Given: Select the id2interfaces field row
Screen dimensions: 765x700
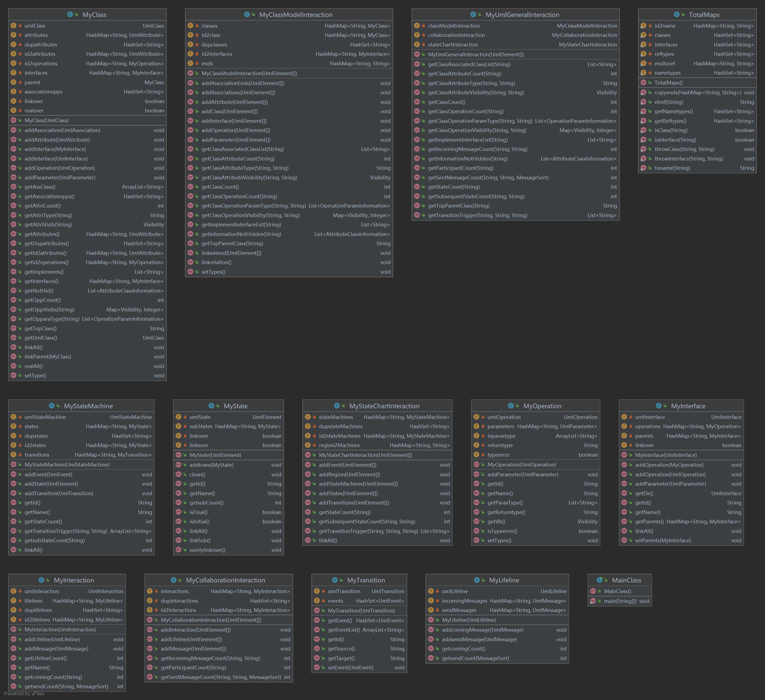Looking at the screenshot, I should (289, 54).
